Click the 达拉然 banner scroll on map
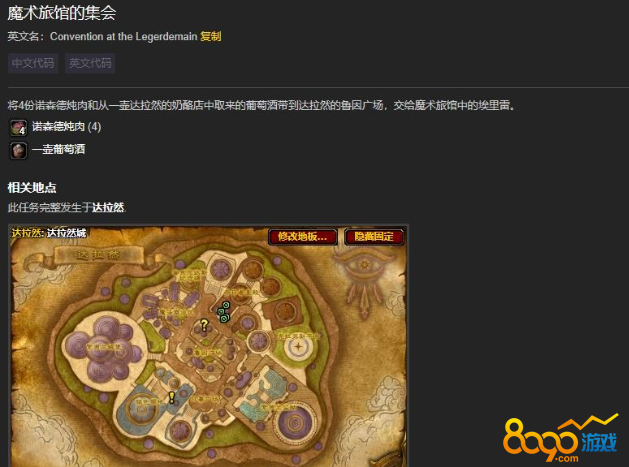Viewport: 629px width, 467px height. pos(99,255)
